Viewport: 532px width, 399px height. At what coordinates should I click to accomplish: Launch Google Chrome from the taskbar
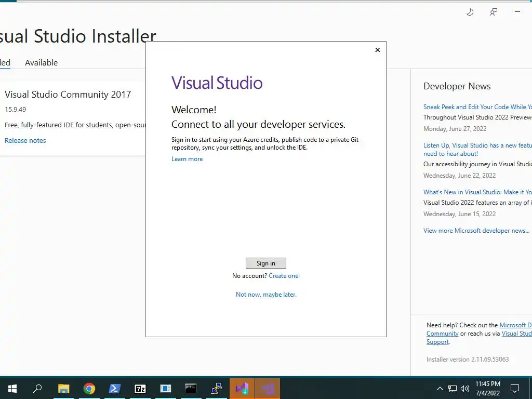coord(89,389)
